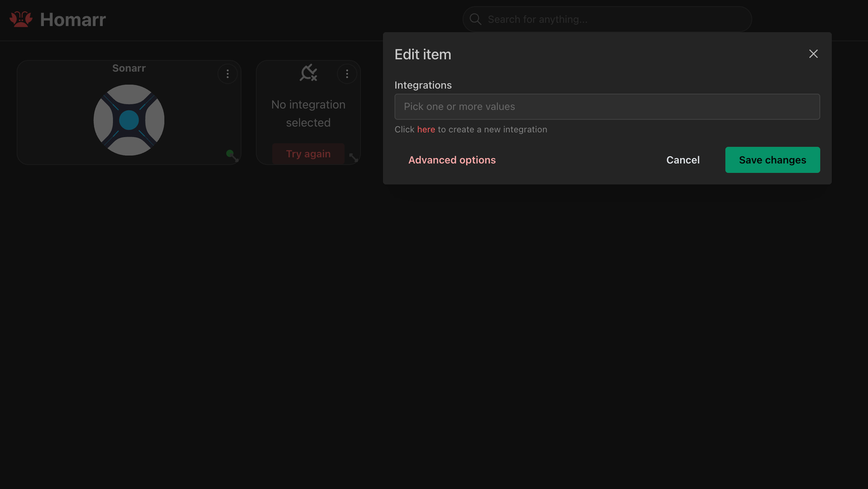Click the Homarr title text
The image size is (868, 489).
(x=73, y=20)
